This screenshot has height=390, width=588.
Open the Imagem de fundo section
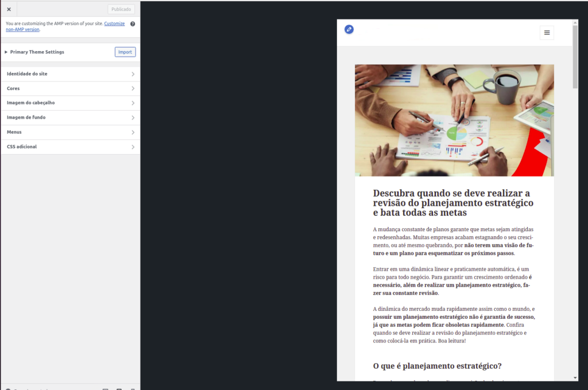pyautogui.click(x=71, y=118)
